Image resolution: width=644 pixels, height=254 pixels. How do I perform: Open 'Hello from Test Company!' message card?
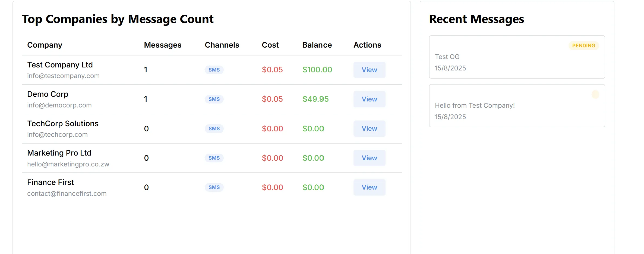pos(475,106)
